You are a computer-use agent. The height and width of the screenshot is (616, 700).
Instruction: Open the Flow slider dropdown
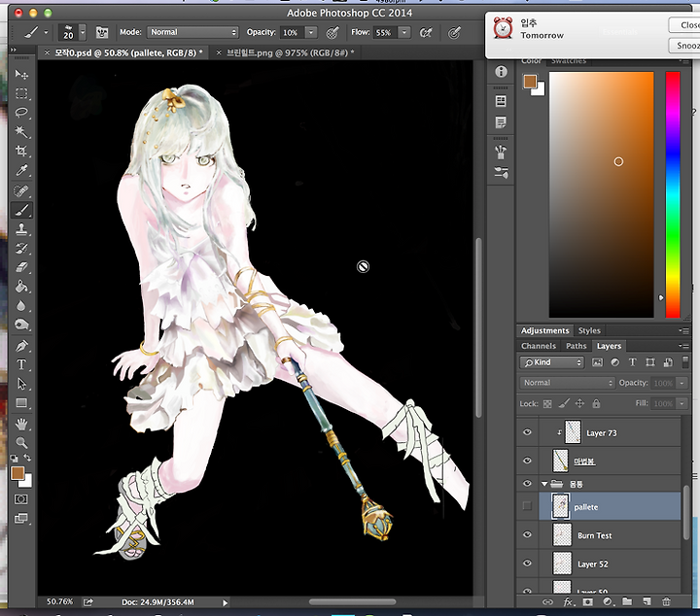tap(403, 32)
